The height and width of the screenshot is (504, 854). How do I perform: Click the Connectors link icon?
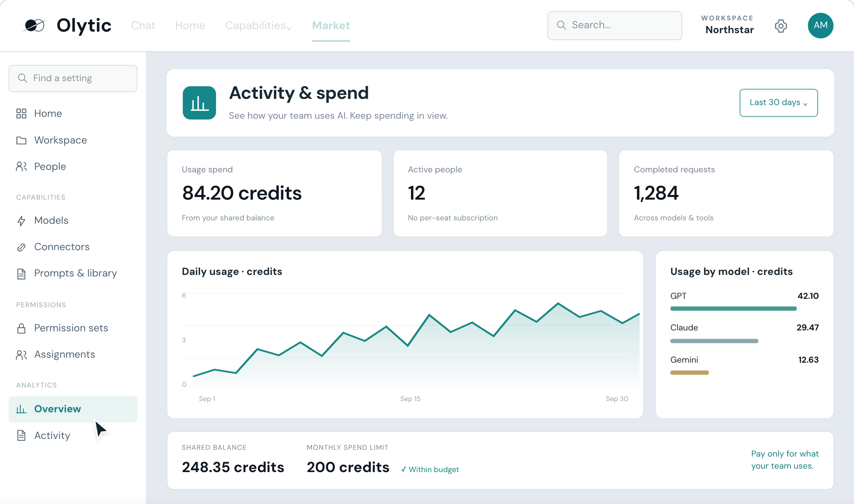tap(21, 247)
